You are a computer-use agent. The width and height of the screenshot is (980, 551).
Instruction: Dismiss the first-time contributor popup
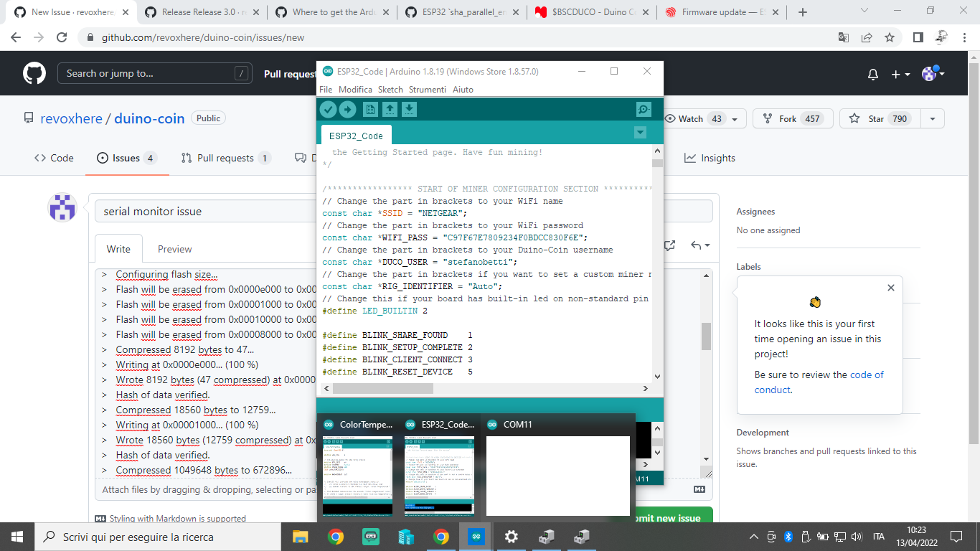[891, 288]
